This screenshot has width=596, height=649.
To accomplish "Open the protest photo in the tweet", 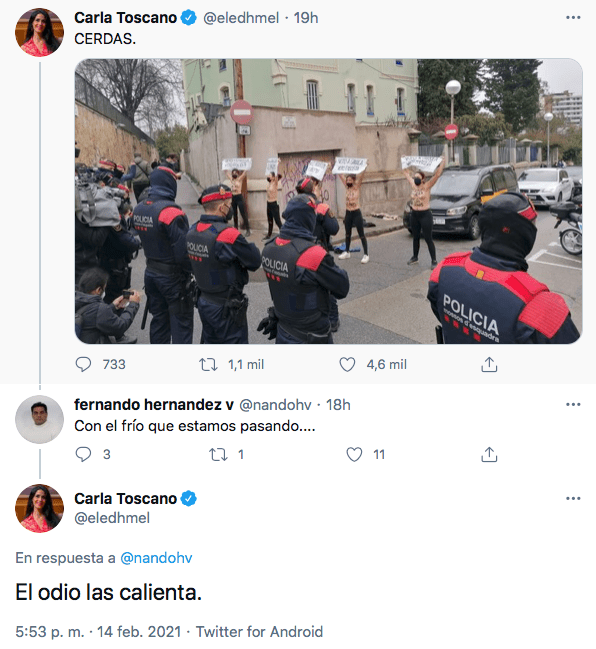I will pos(329,201).
